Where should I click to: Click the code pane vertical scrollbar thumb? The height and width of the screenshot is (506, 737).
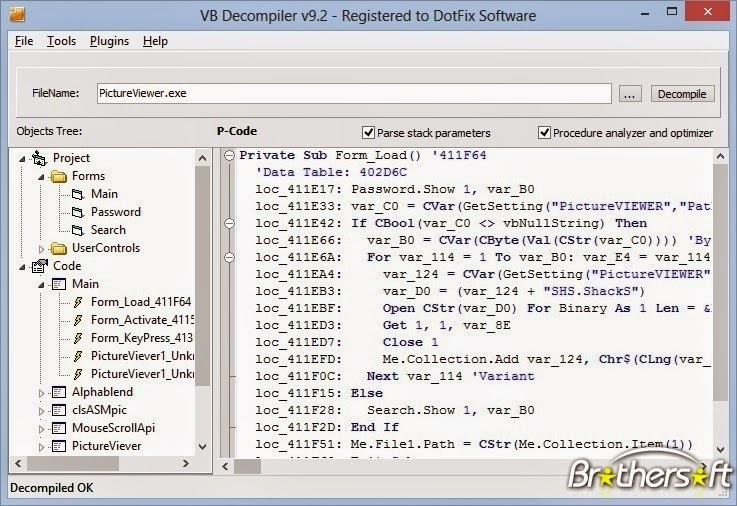point(720,283)
